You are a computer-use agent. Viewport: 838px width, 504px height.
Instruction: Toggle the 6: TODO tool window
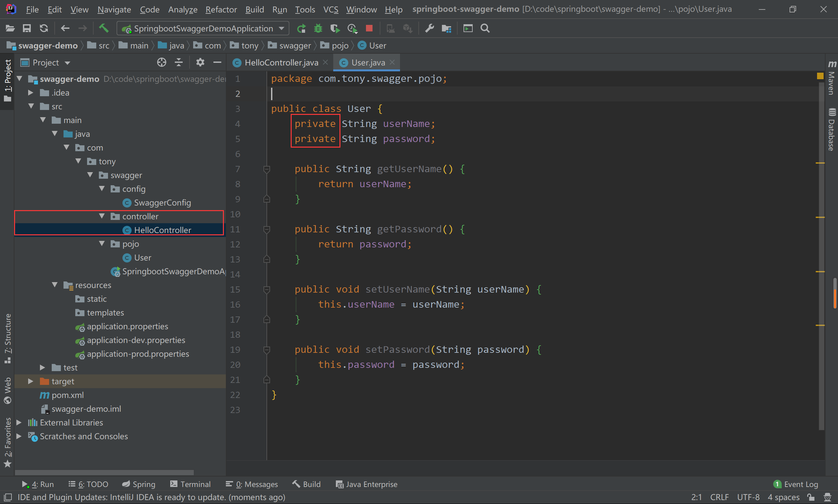(x=88, y=484)
